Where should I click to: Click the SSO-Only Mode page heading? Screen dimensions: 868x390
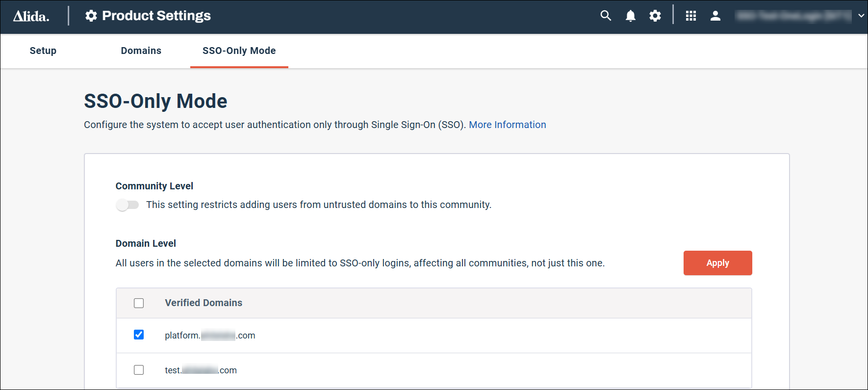pyautogui.click(x=155, y=101)
